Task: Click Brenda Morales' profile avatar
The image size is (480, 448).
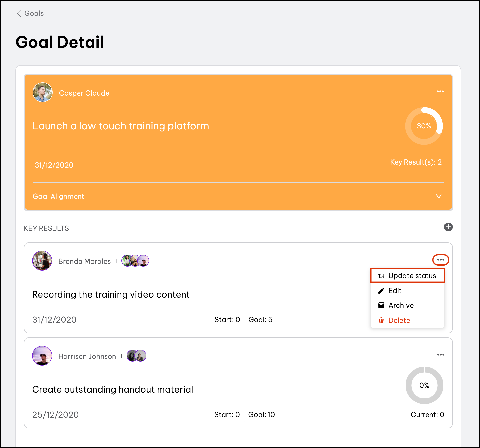Action: (42, 261)
